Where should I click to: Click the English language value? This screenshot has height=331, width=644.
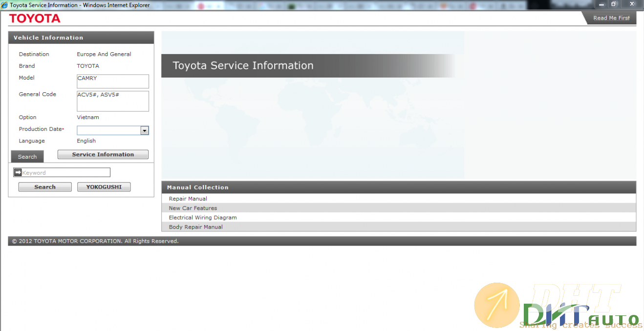[x=86, y=141]
